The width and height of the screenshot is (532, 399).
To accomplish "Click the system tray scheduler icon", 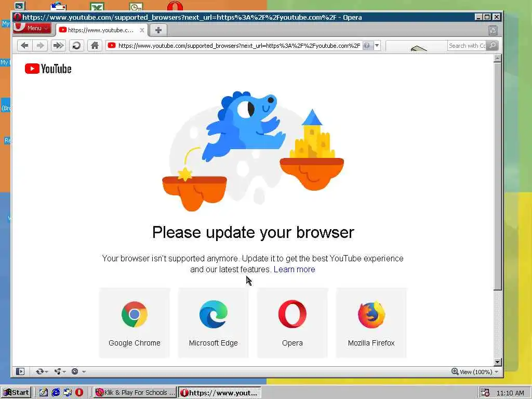I will (485, 393).
